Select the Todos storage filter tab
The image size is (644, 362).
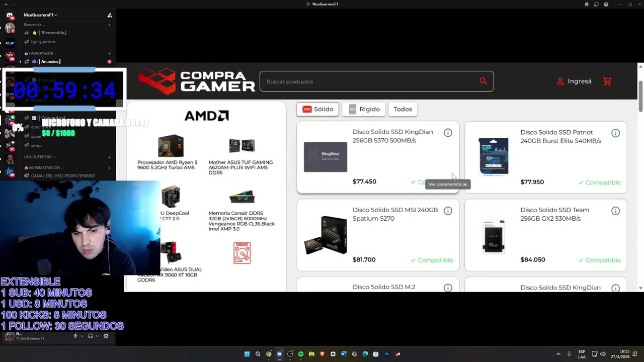click(403, 109)
